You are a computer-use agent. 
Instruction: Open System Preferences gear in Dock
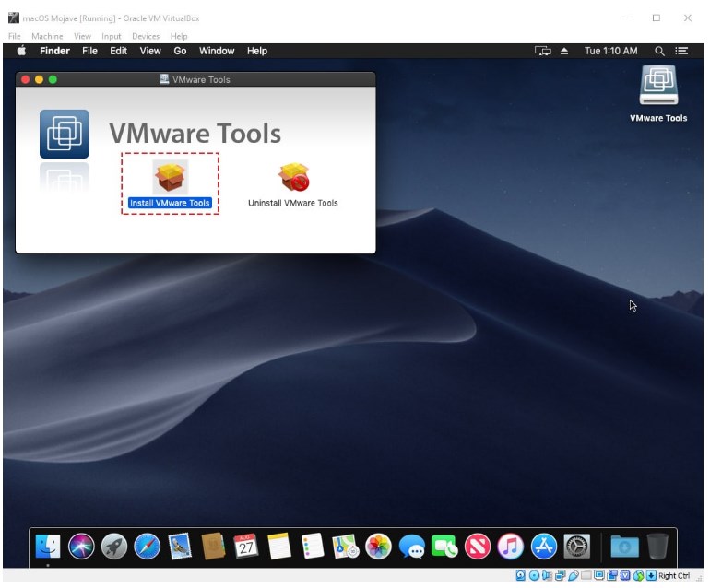click(x=577, y=546)
